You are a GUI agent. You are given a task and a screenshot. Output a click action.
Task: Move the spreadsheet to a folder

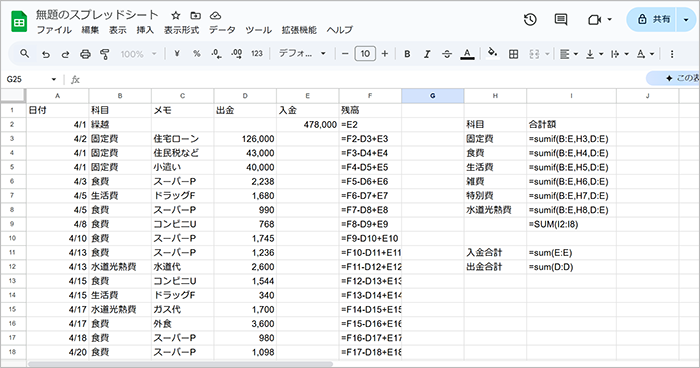tap(196, 16)
